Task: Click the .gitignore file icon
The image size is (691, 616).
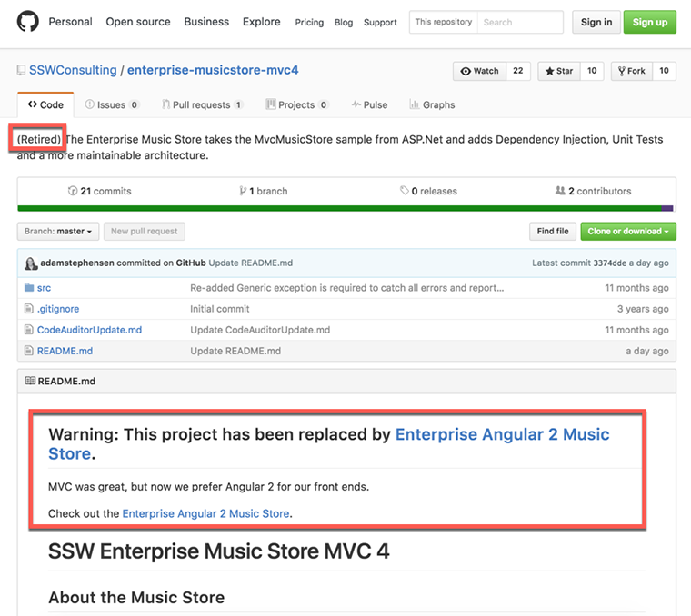Action: 28,309
